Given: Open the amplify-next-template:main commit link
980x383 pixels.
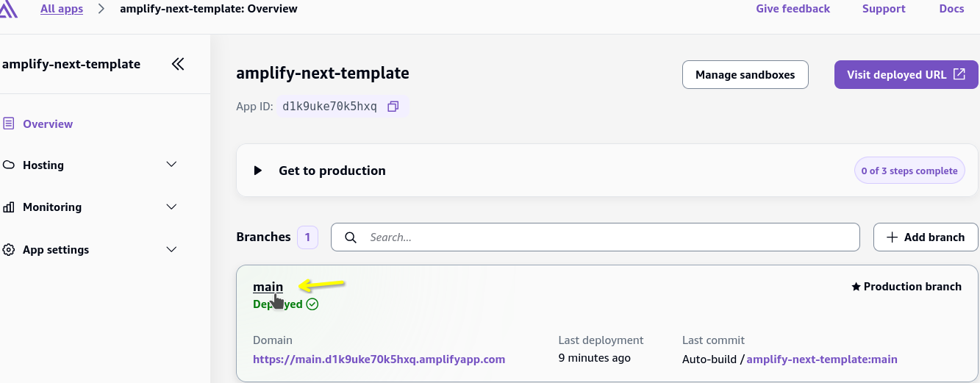Looking at the screenshot, I should tap(822, 359).
